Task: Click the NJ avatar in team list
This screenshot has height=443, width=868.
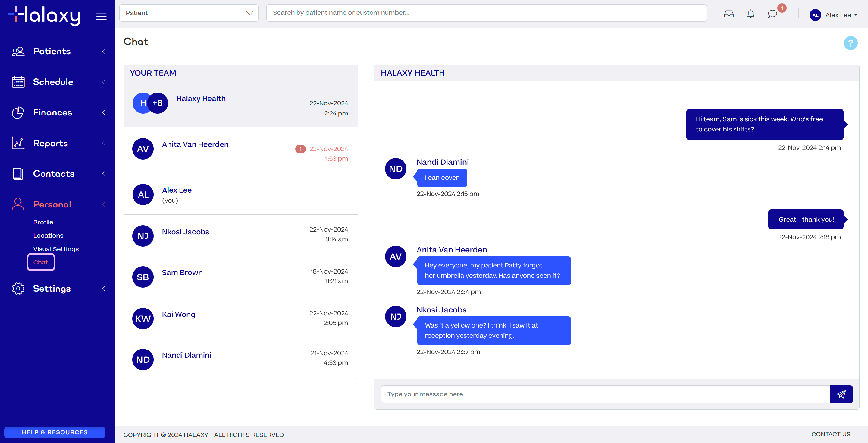Action: point(143,236)
